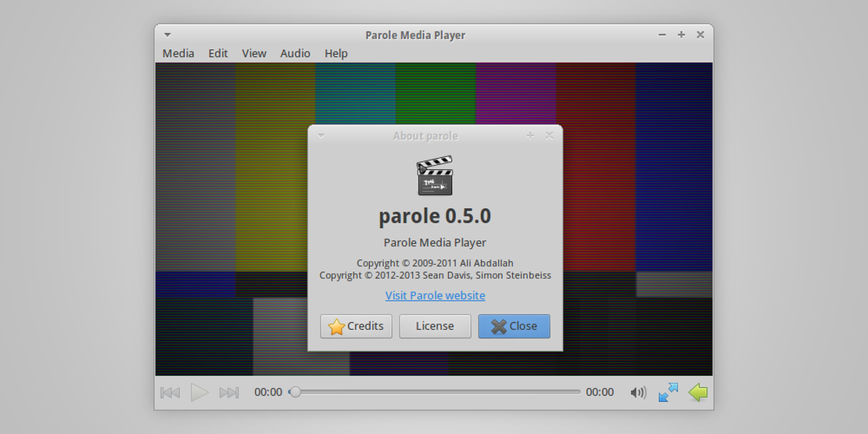Click the elapsed time 00:00 label
The height and width of the screenshot is (434, 868).
click(268, 392)
